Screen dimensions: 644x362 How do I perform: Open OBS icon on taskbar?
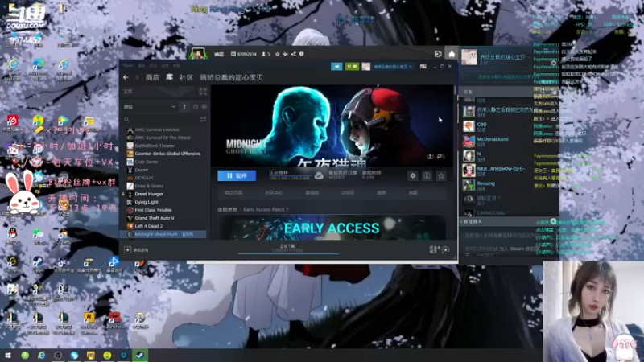pyautogui.click(x=58, y=355)
